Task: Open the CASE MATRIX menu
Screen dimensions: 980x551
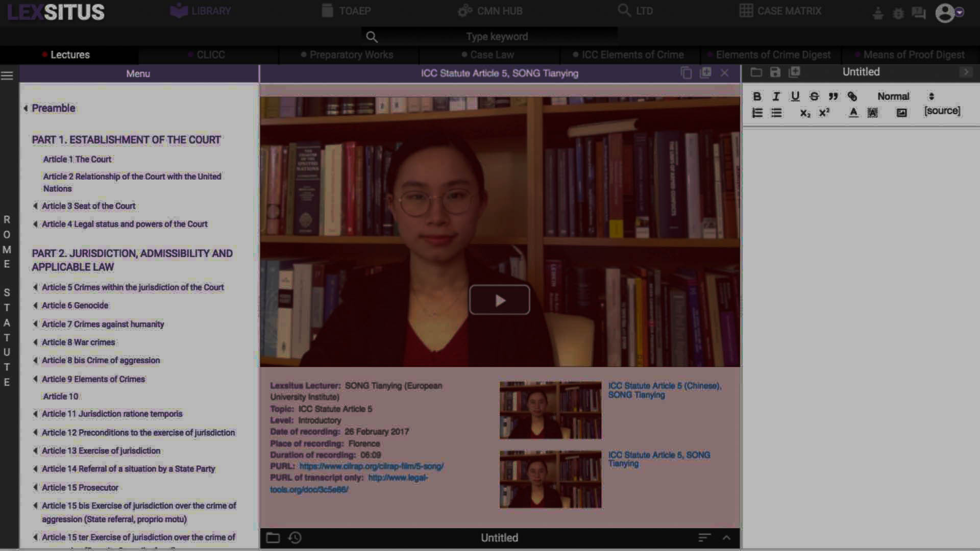Action: [x=780, y=11]
